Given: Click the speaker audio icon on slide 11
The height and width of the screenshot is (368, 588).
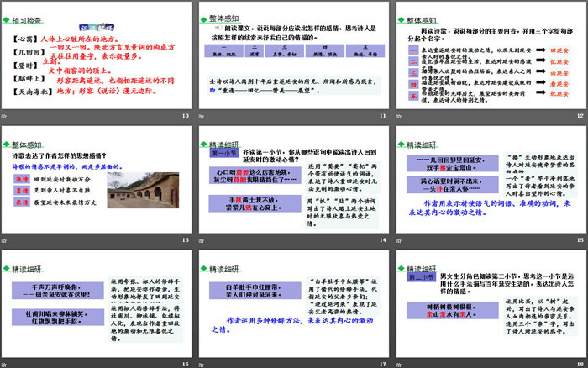Looking at the screenshot, I should click(218, 28).
